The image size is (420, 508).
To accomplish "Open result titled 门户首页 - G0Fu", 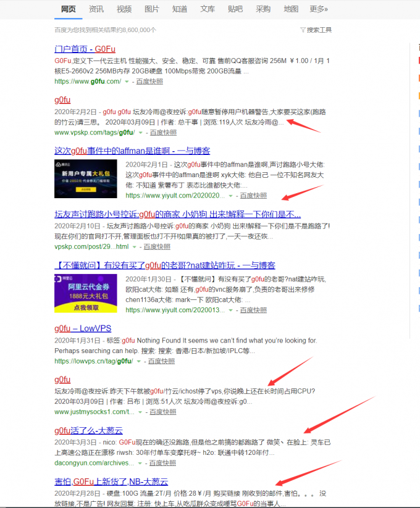I will 85,49.
